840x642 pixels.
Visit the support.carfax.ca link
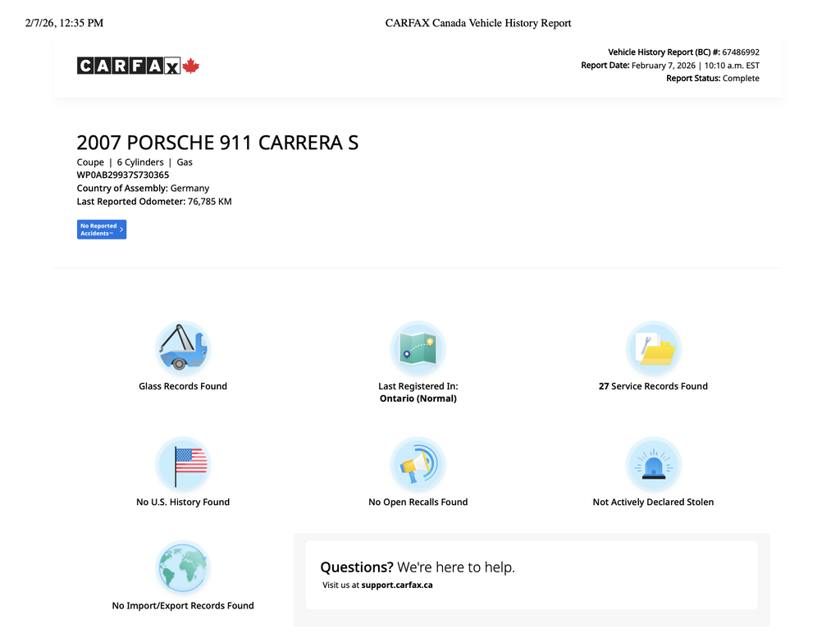(397, 585)
